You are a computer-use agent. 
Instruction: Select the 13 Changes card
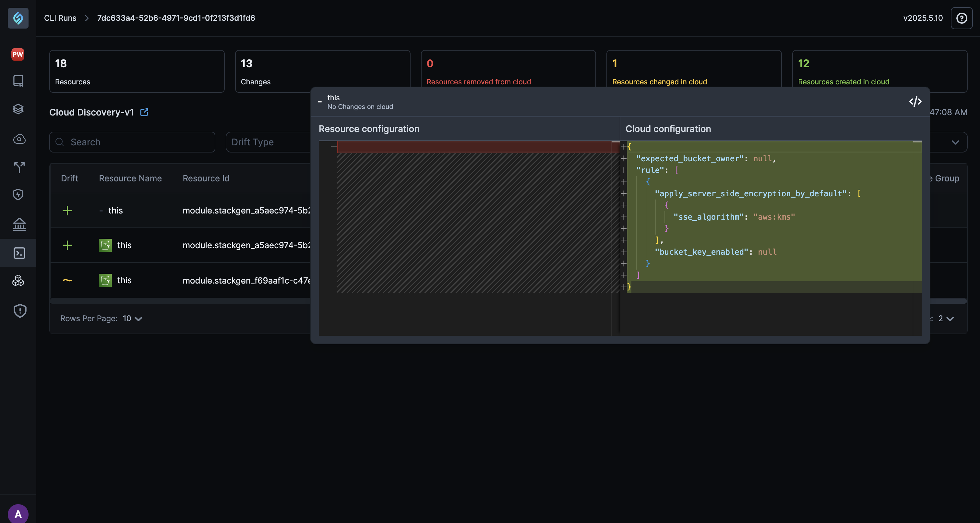[x=323, y=71]
